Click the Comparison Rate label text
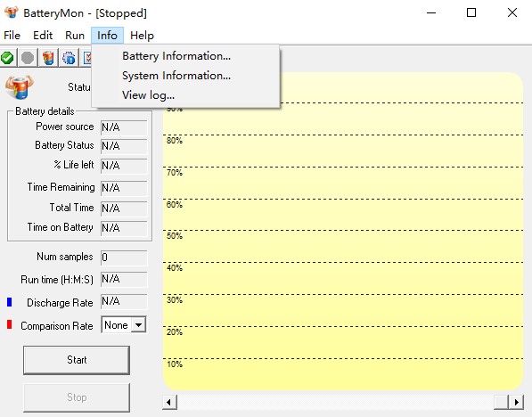This screenshot has width=532, height=417. pyautogui.click(x=57, y=326)
